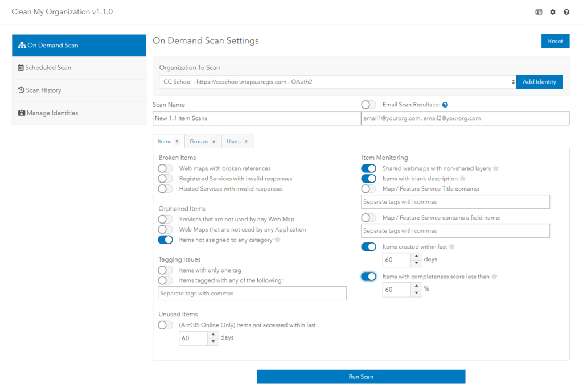Switch to the Groups tab
The image size is (583, 392).
point(202,142)
